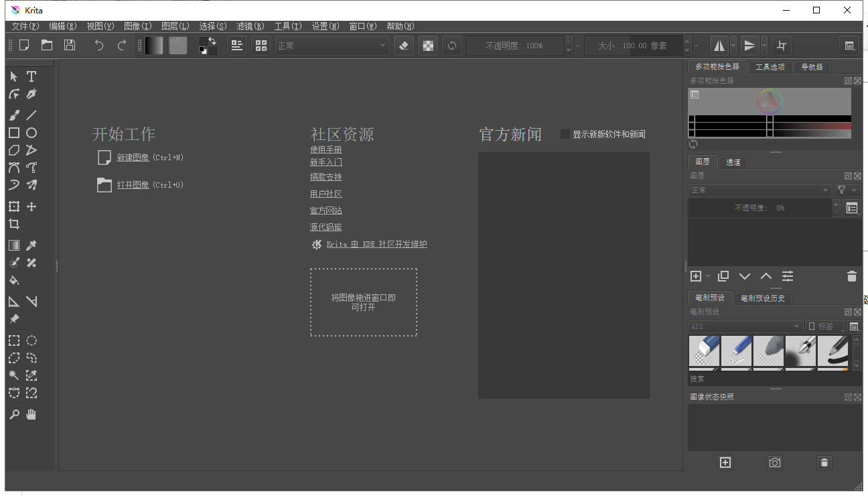Select the Freehand Brush tool
Viewport: 868px width, 496px height.
tap(14, 115)
